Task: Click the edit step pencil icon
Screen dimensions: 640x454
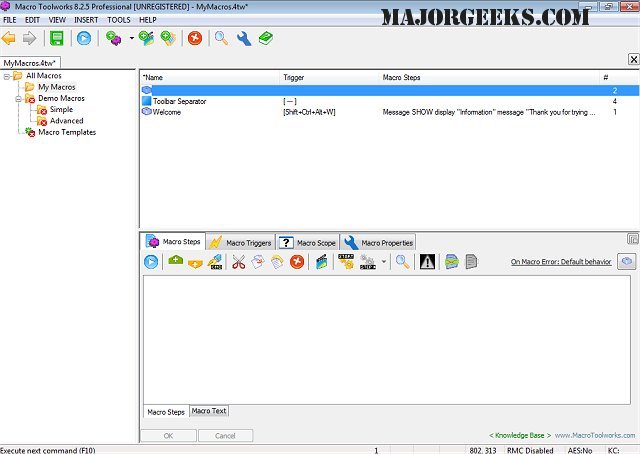Action: [x=215, y=262]
